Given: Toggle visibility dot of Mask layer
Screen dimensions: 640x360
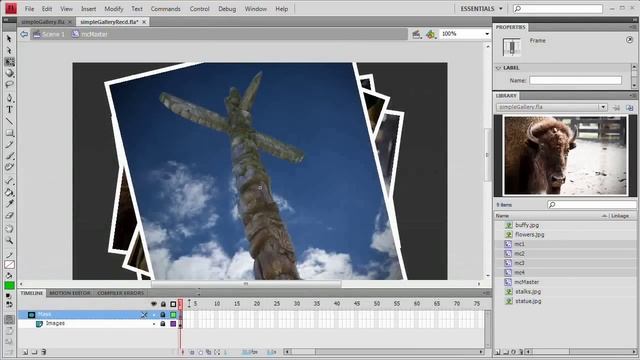Looking at the screenshot, I should (154, 315).
